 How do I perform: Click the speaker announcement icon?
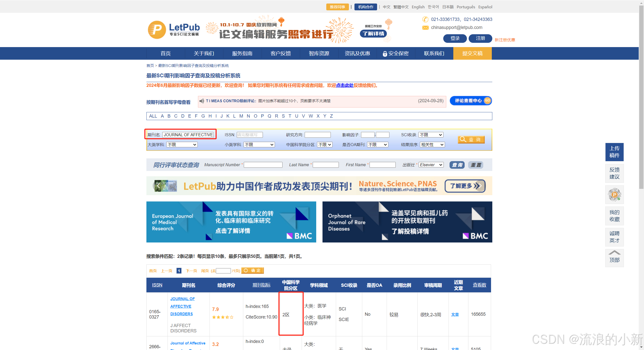click(x=202, y=101)
